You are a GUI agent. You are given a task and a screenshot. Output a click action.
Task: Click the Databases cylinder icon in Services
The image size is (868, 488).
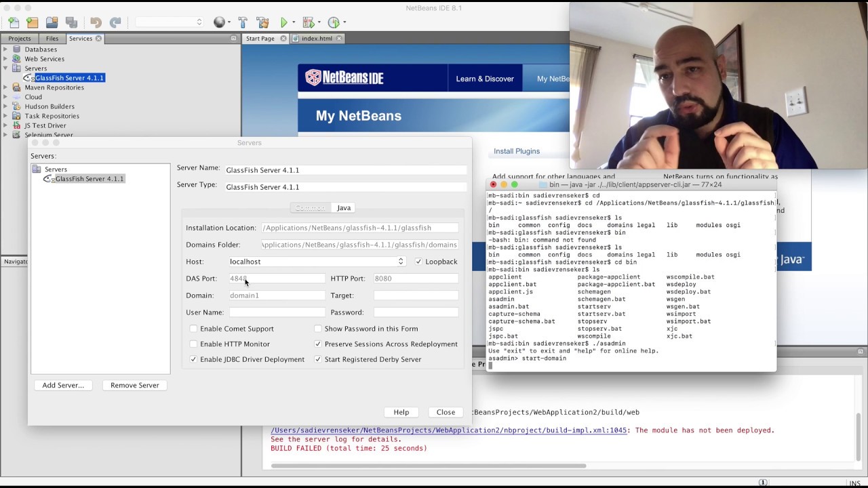click(x=18, y=49)
